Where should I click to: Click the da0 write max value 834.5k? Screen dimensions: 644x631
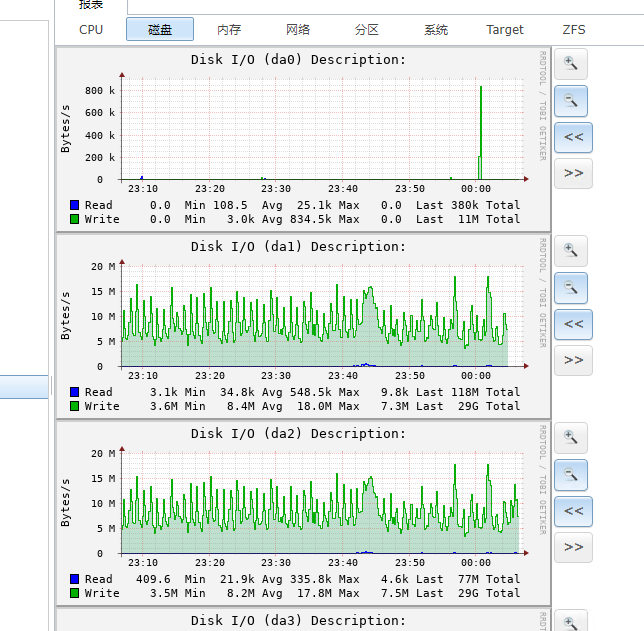coord(310,219)
